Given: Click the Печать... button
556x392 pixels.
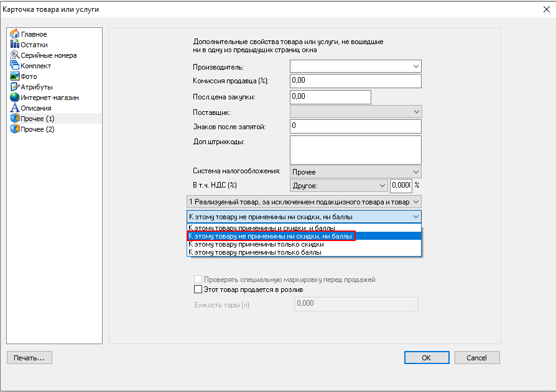Looking at the screenshot, I should [x=29, y=358].
